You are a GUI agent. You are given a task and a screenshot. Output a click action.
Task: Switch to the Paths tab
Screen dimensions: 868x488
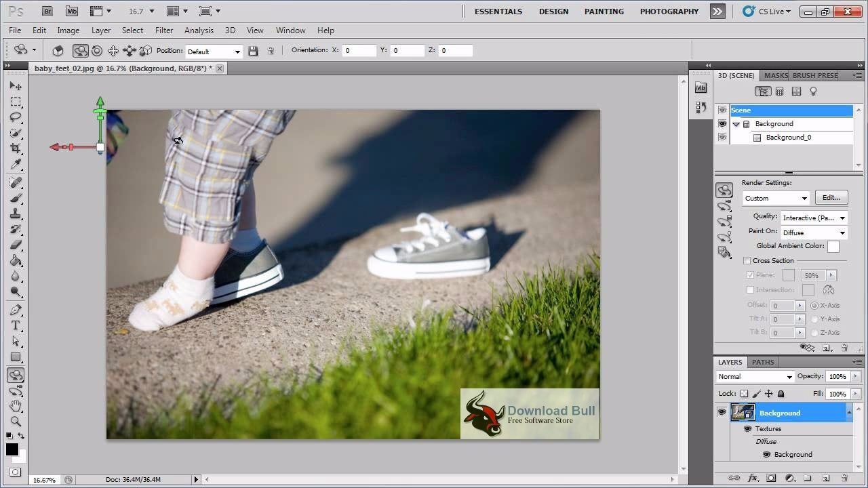[763, 362]
